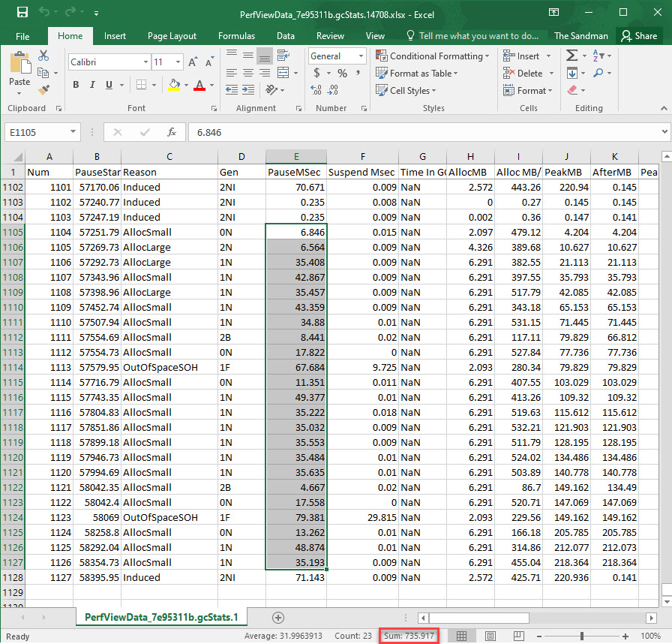Click the Save icon in title bar
The width and height of the screenshot is (672, 644).
(22, 13)
